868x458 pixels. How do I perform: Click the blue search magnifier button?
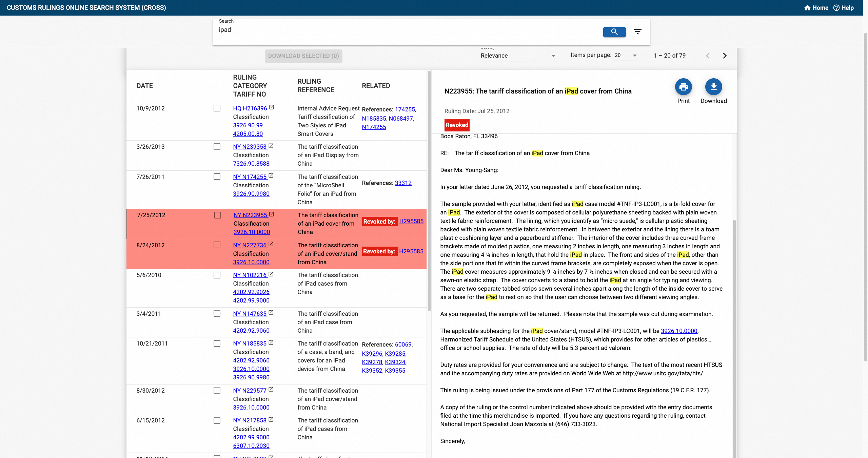tap(614, 32)
